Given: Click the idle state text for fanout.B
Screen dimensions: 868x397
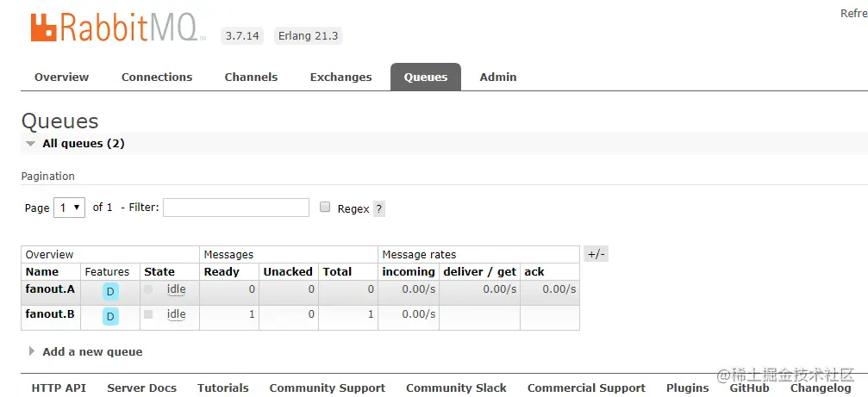Looking at the screenshot, I should [176, 314].
